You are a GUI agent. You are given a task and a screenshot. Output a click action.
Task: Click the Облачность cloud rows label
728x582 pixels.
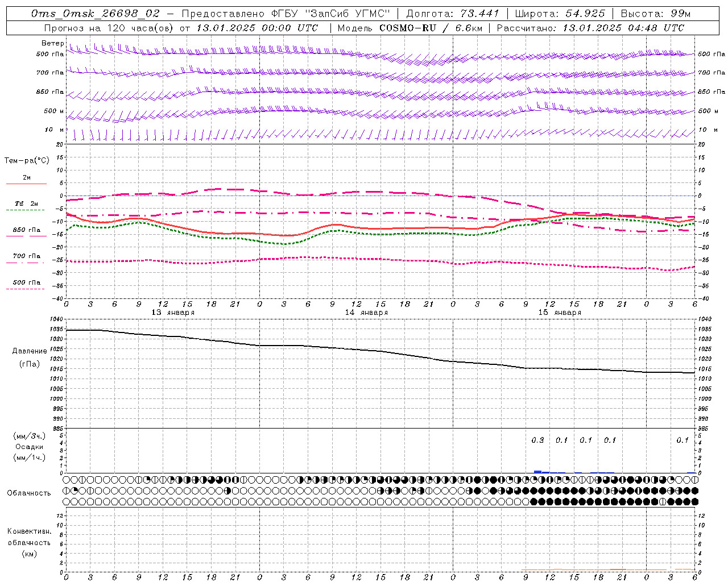tap(29, 493)
